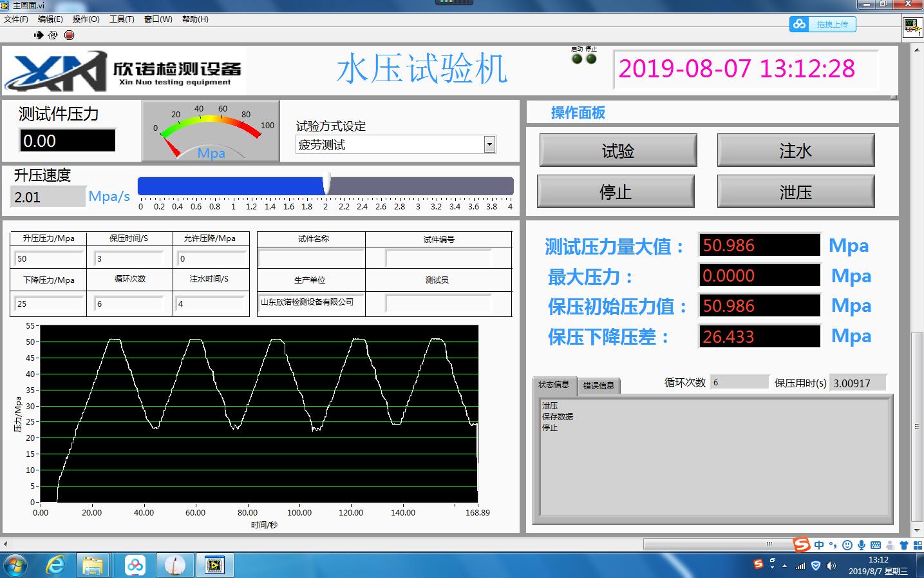Click the volume speaker tray icon
The image size is (924, 578).
click(x=831, y=566)
